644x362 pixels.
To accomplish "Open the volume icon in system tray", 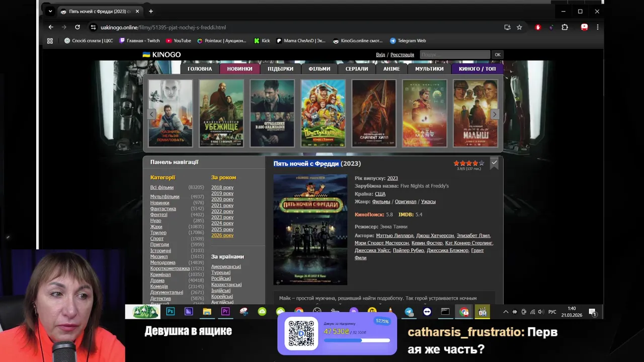I will pyautogui.click(x=541, y=312).
